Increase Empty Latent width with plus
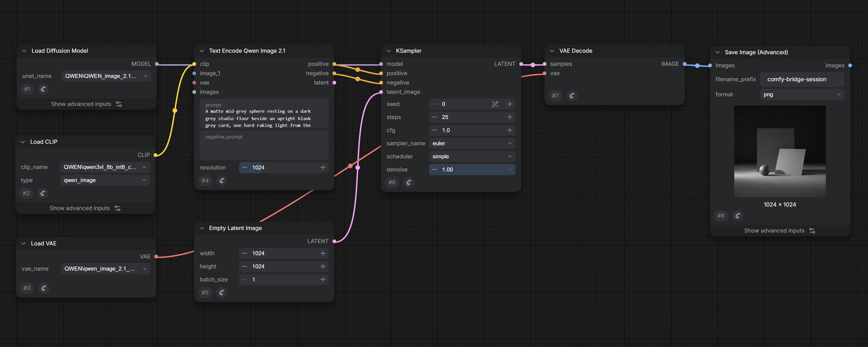The image size is (868, 347). tap(323, 253)
